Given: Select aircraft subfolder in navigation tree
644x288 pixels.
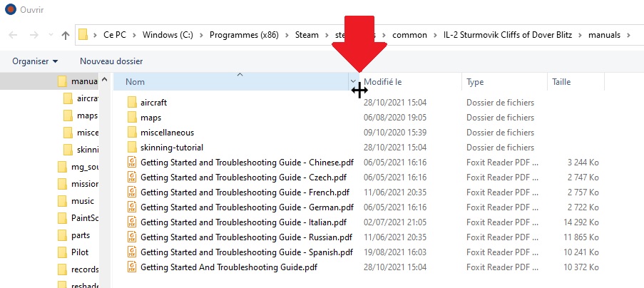Looking at the screenshot, I should 81,98.
